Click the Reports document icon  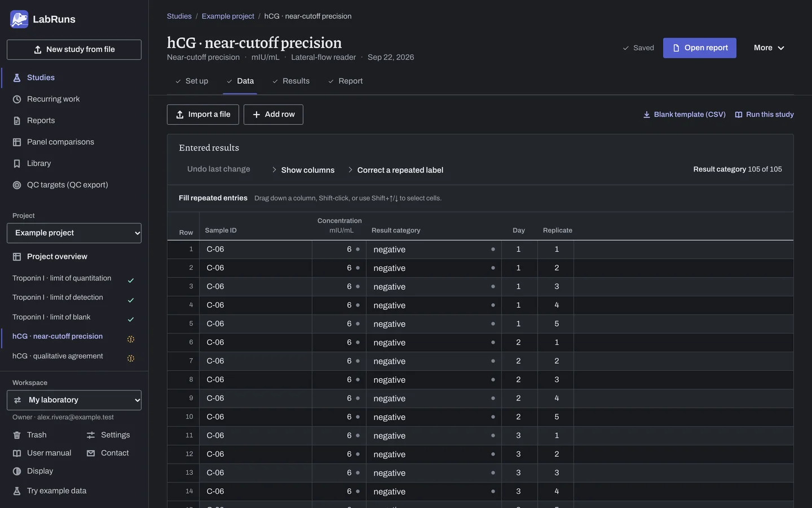click(x=17, y=121)
